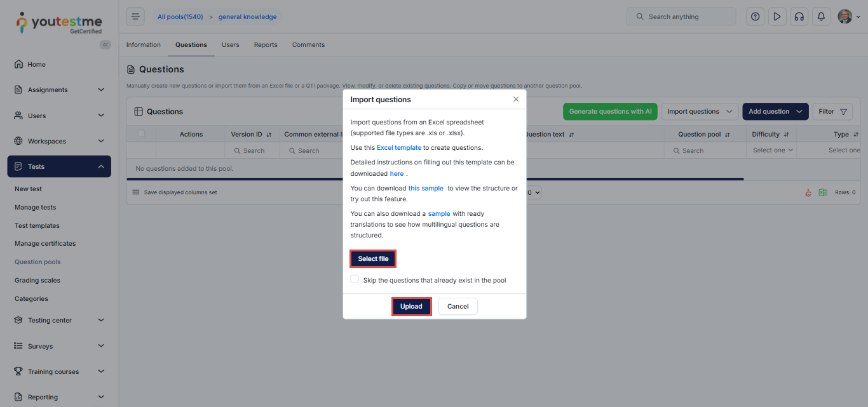
Task: Click the Upload button
Action: (x=411, y=306)
